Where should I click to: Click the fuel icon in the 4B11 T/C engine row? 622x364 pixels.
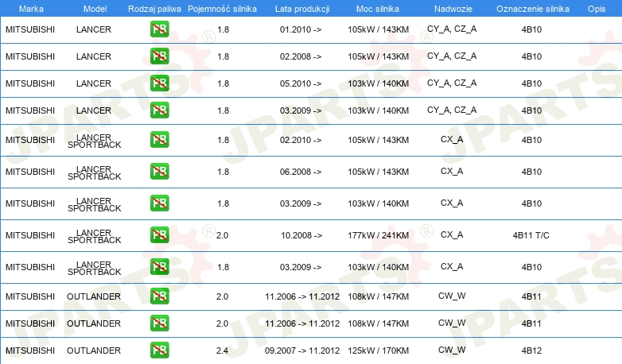[x=159, y=234]
